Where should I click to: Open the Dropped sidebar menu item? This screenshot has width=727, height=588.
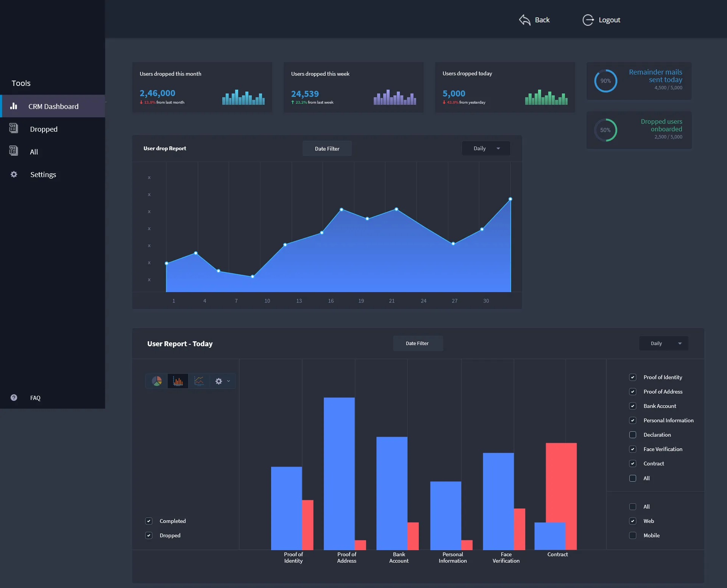pyautogui.click(x=44, y=129)
